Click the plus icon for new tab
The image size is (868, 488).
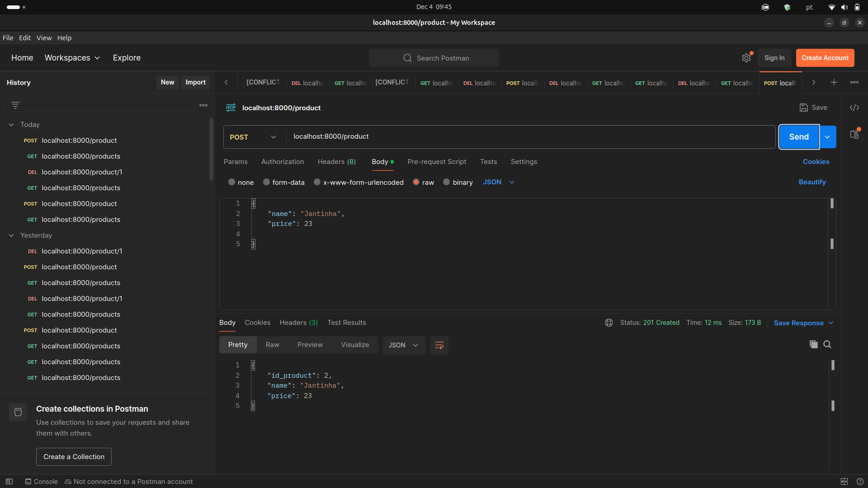tap(834, 82)
